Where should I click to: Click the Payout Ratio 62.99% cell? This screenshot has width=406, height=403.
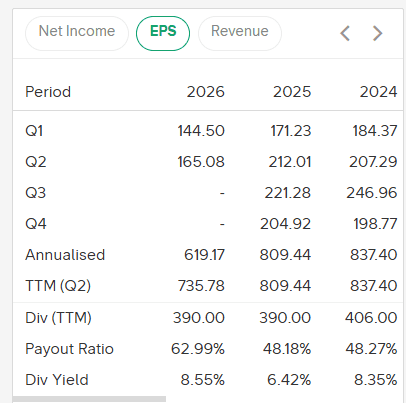pyautogui.click(x=198, y=349)
